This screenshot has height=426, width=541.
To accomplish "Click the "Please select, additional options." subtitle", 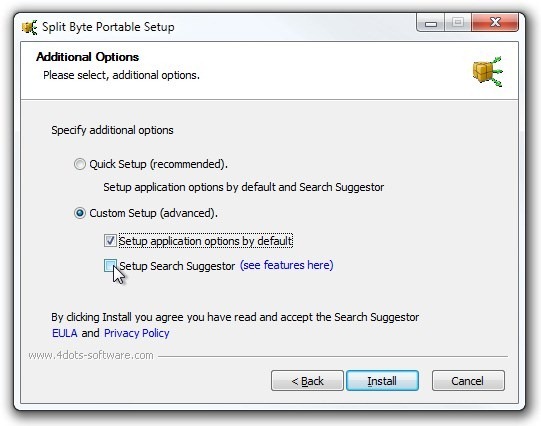I will pos(121,75).
